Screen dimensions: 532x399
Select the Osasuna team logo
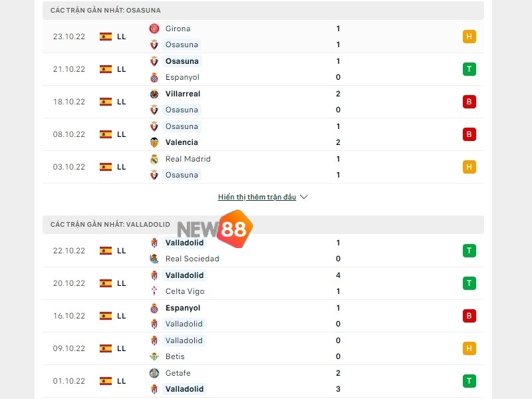coord(154,45)
